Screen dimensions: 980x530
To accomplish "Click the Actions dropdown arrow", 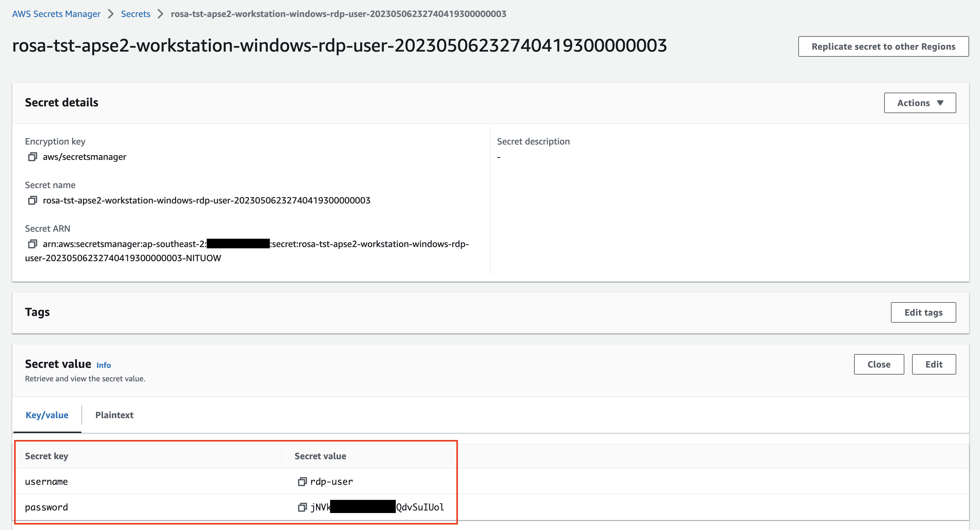I will click(940, 103).
